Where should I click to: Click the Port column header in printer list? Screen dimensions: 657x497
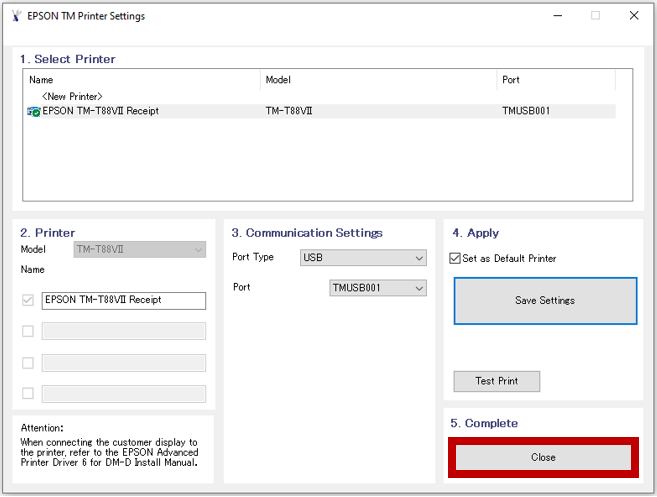point(556,80)
